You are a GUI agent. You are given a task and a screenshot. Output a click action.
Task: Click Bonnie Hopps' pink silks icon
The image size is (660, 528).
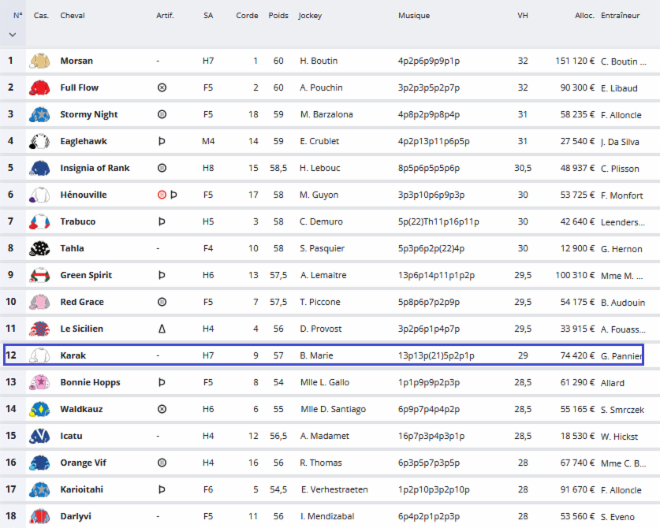40,382
